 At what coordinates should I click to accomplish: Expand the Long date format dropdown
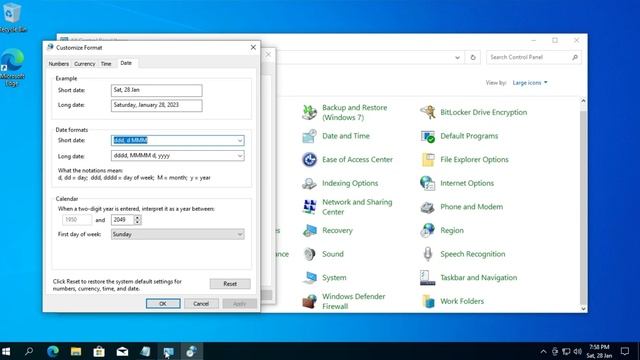240,156
